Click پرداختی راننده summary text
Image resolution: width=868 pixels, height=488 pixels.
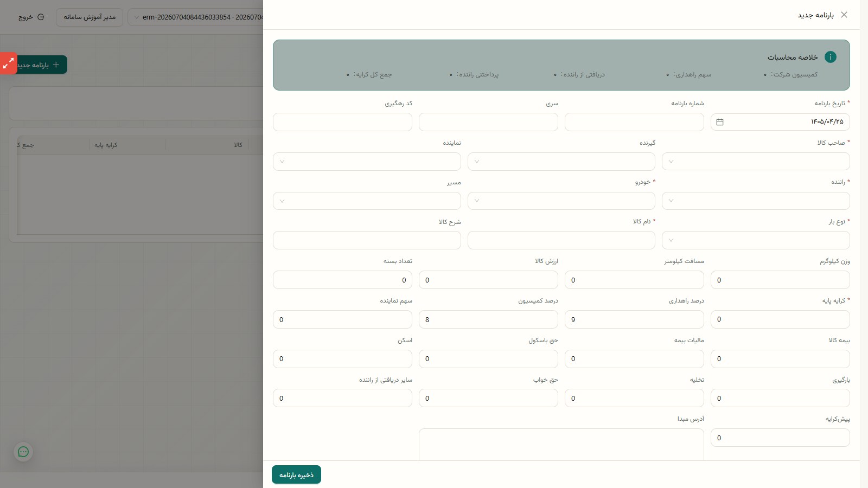[x=477, y=74]
